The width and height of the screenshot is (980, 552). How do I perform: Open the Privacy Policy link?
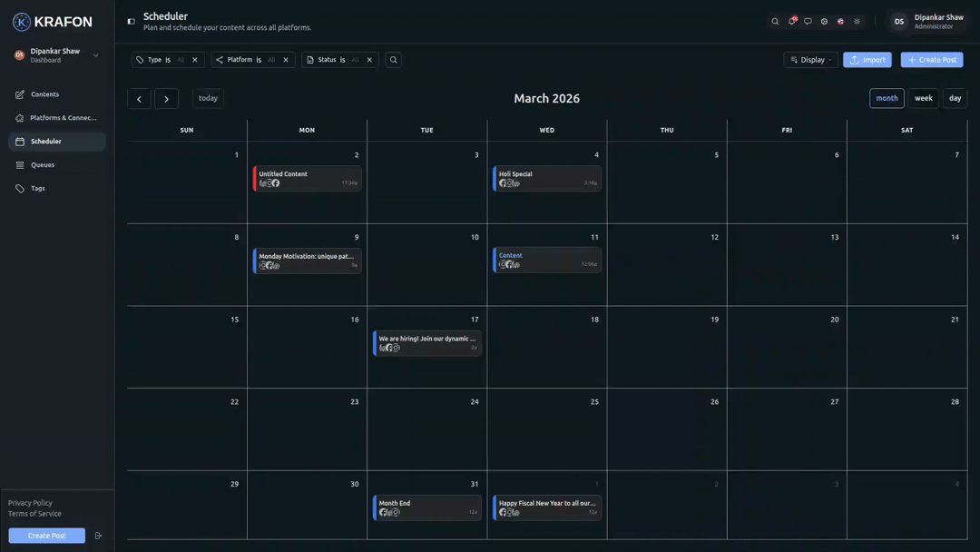29,502
